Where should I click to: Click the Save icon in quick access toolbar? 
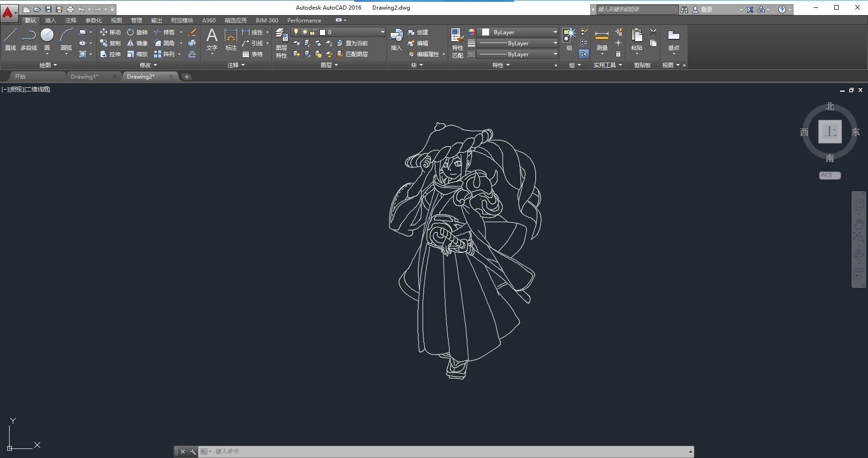click(x=48, y=9)
